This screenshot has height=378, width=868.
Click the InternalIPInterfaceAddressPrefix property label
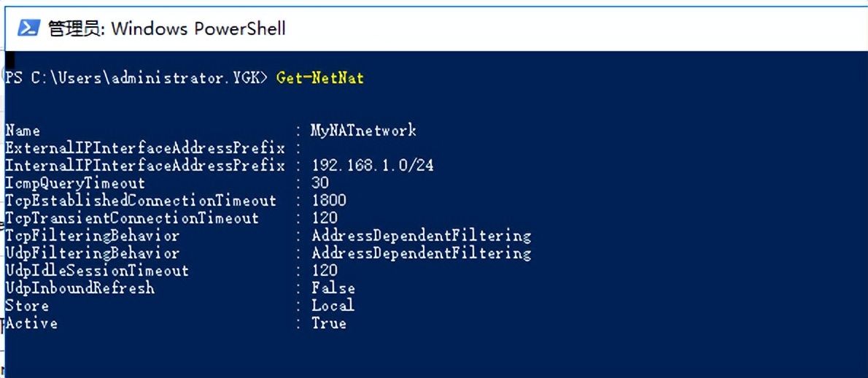pos(145,166)
